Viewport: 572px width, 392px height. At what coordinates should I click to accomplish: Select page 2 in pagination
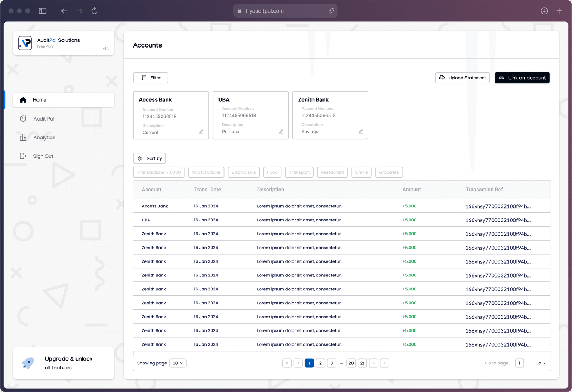[x=320, y=363]
